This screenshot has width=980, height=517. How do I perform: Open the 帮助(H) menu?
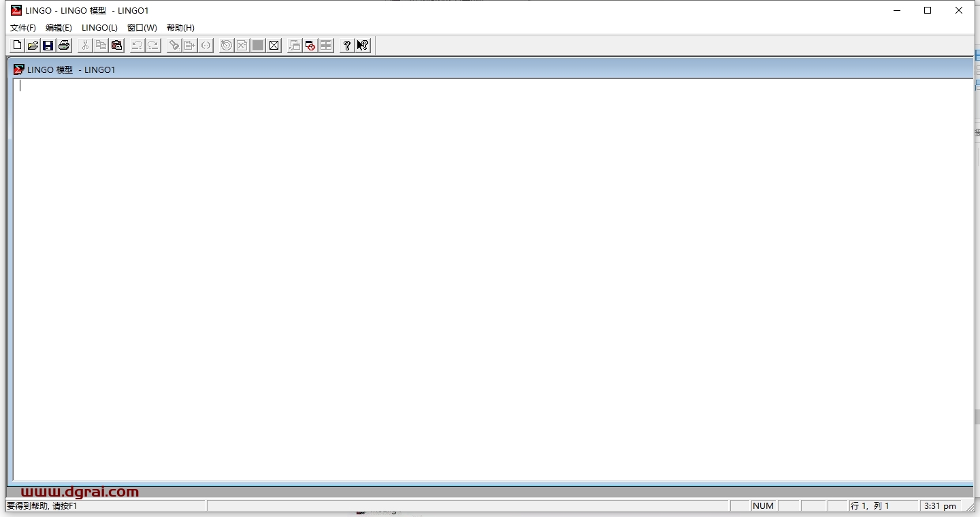180,28
